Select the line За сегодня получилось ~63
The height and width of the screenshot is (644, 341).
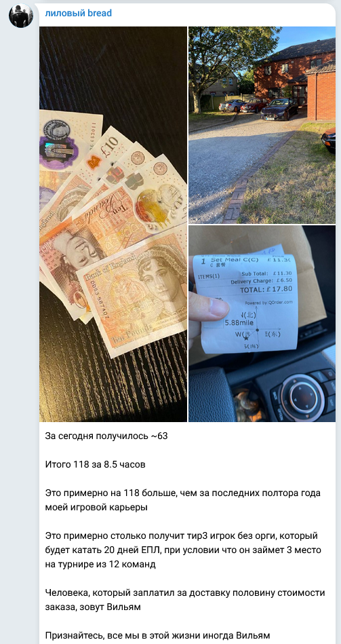pos(106,436)
